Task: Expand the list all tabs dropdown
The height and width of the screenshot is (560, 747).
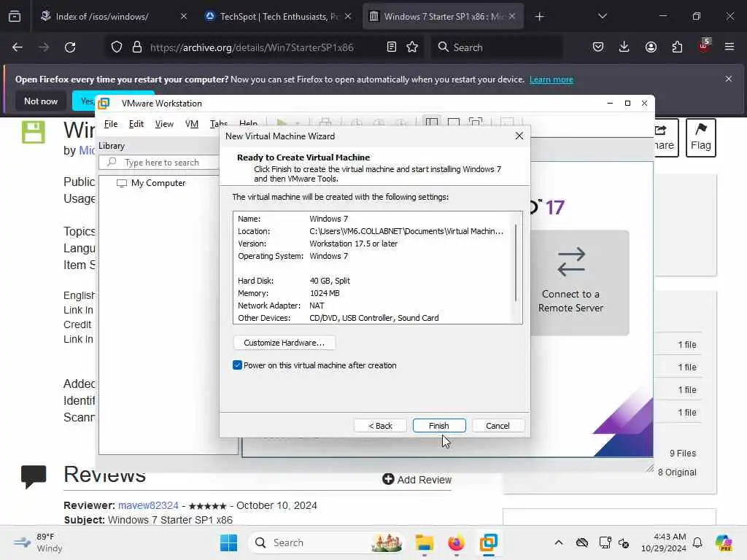Action: 602,17
